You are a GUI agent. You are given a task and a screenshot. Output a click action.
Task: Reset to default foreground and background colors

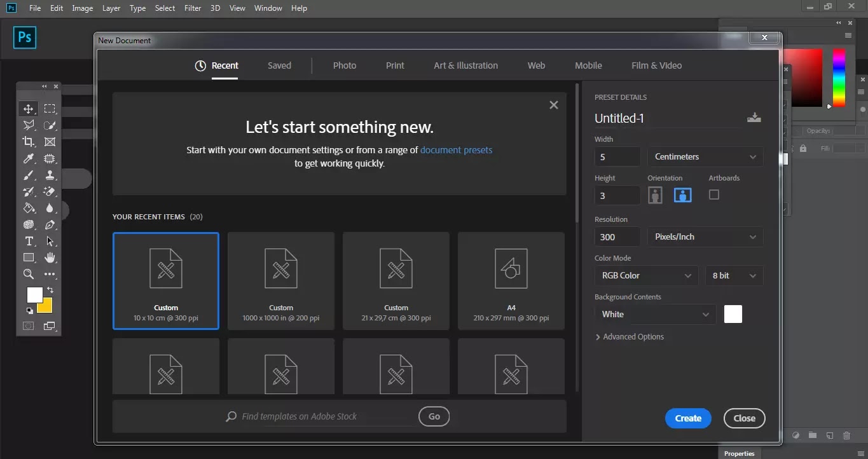click(29, 311)
